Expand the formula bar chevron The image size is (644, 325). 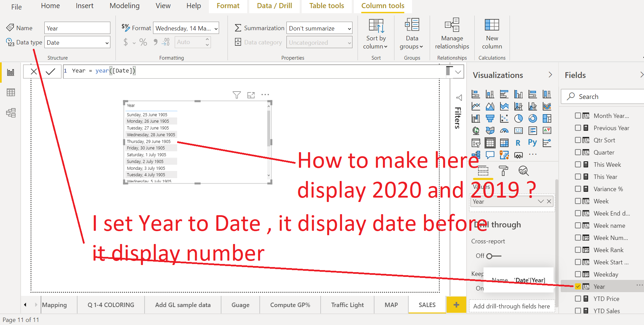click(458, 72)
